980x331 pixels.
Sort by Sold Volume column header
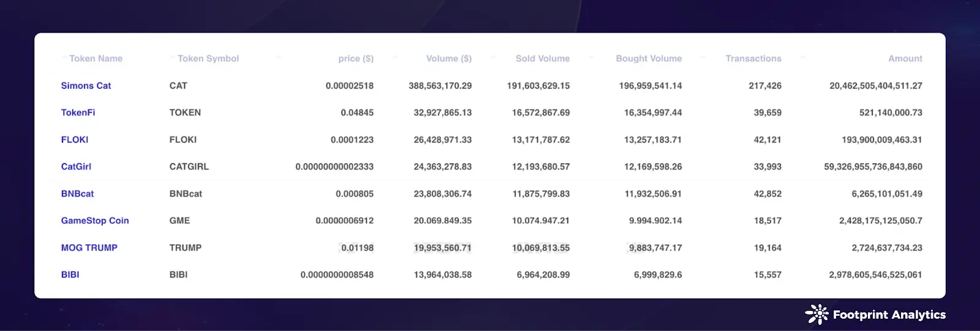pos(542,59)
